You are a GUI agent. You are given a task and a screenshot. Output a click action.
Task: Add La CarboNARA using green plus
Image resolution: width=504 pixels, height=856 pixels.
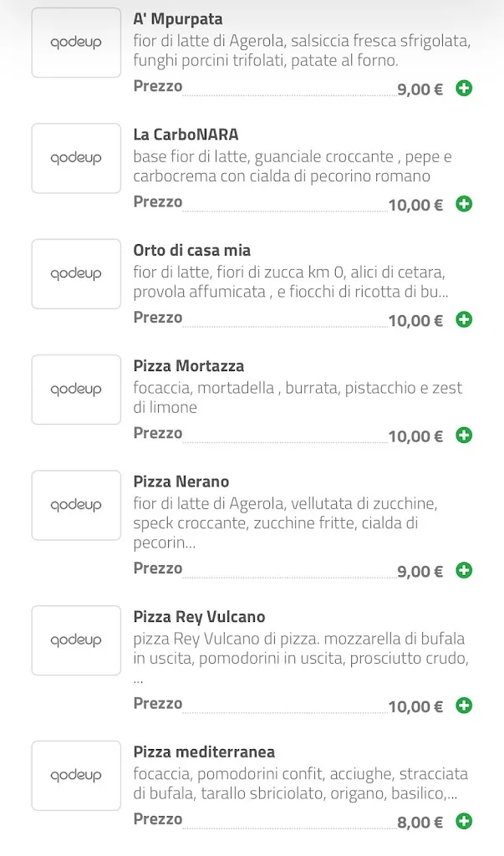click(x=464, y=203)
